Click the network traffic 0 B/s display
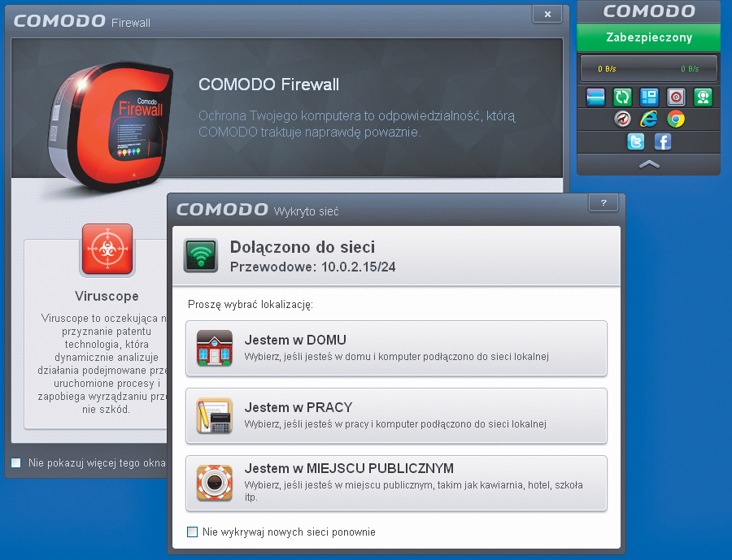This screenshot has height=560, width=732. coord(648,69)
